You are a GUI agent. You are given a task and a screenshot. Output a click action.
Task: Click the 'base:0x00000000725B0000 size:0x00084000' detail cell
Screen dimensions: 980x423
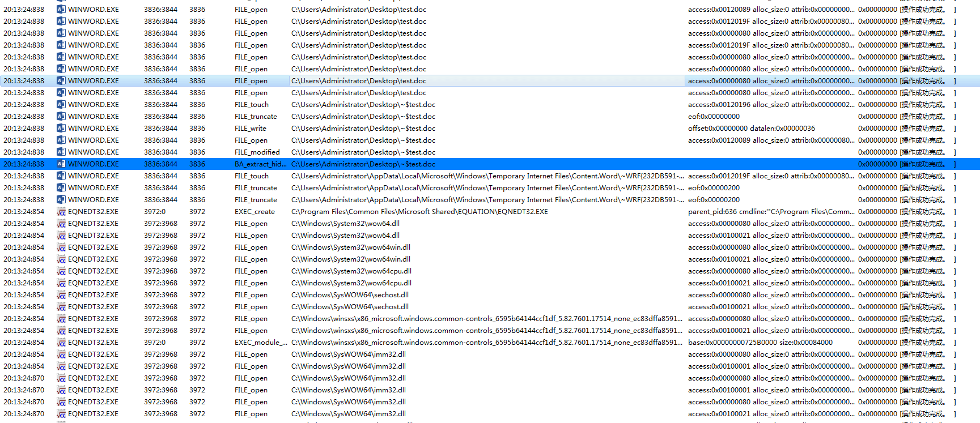click(760, 342)
